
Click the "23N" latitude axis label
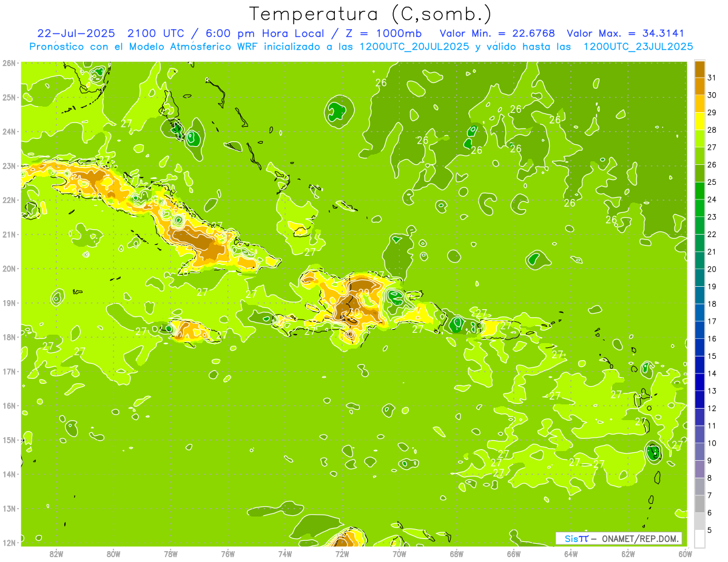tap(10, 166)
